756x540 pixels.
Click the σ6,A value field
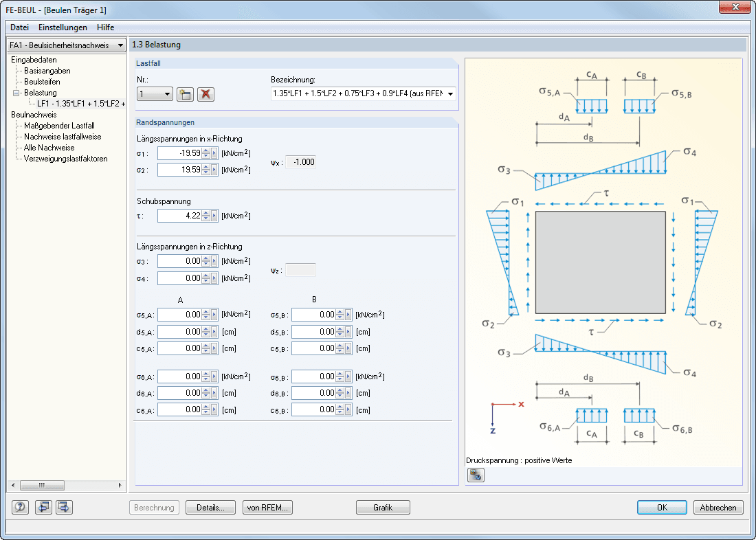click(x=179, y=376)
